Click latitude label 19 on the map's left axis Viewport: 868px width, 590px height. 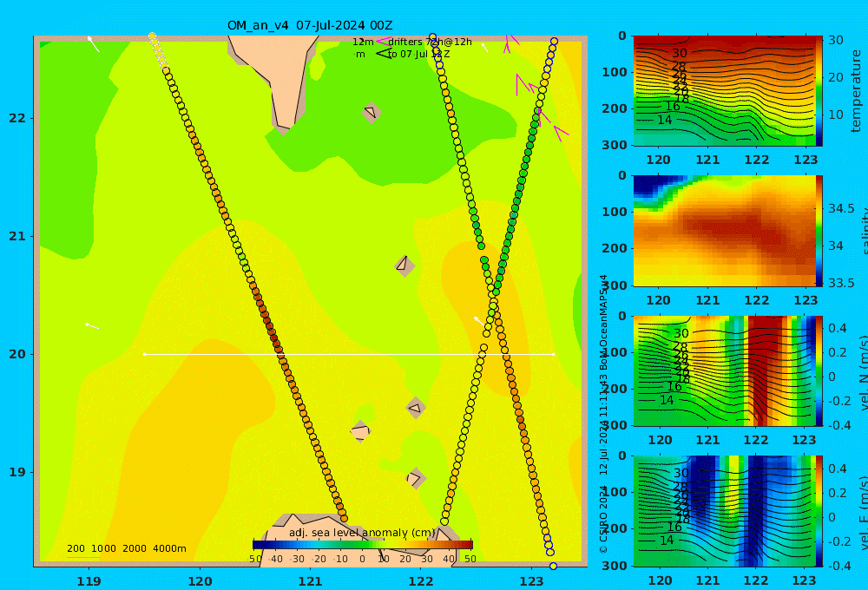tap(17, 472)
